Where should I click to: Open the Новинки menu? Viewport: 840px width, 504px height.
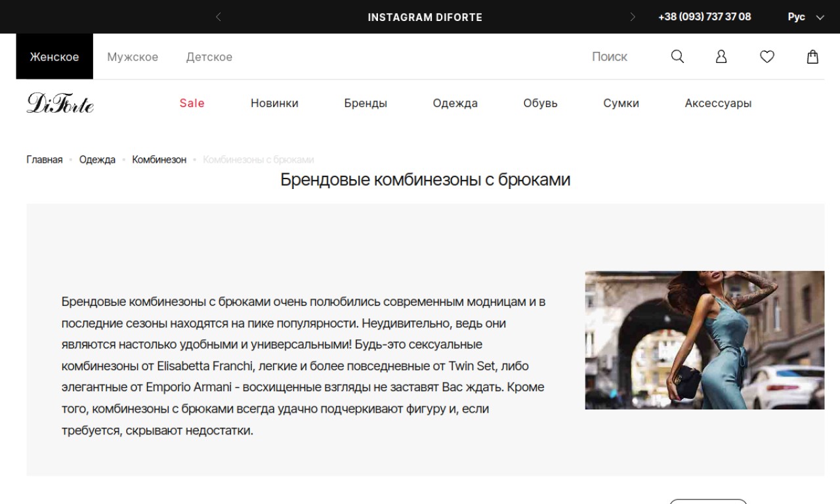274,103
